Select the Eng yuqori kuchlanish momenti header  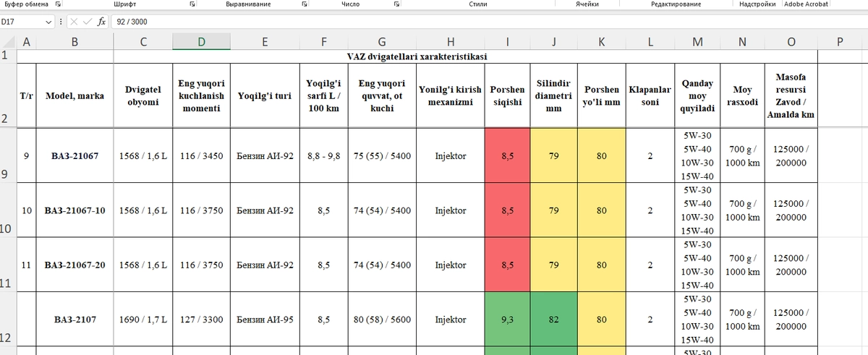click(202, 95)
